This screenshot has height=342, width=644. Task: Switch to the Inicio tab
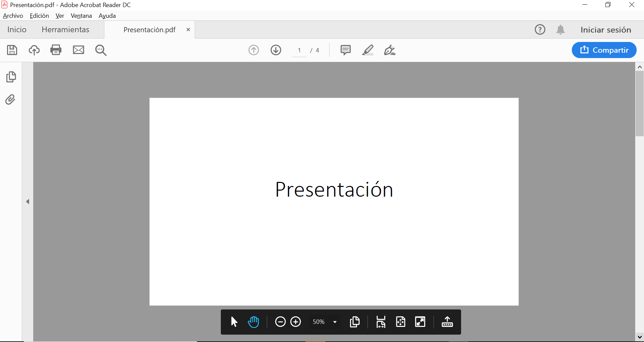17,30
